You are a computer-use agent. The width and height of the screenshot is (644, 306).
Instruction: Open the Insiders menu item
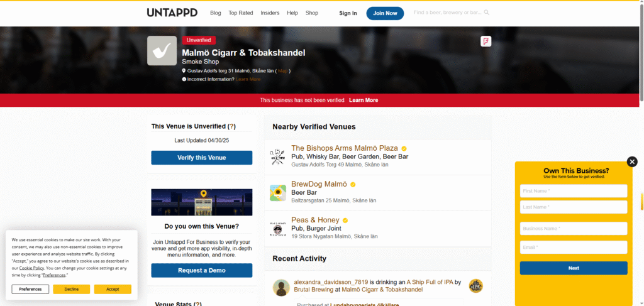(x=270, y=13)
